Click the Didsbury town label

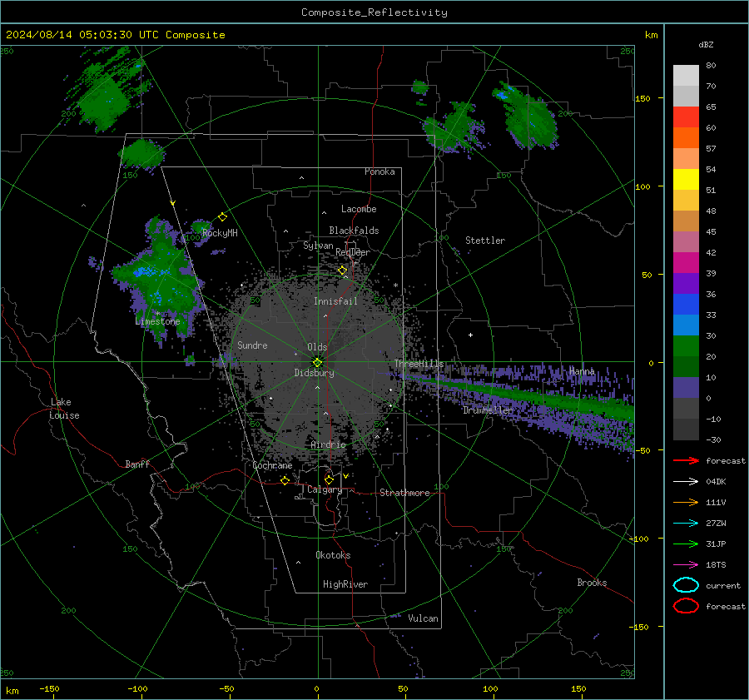(x=314, y=373)
